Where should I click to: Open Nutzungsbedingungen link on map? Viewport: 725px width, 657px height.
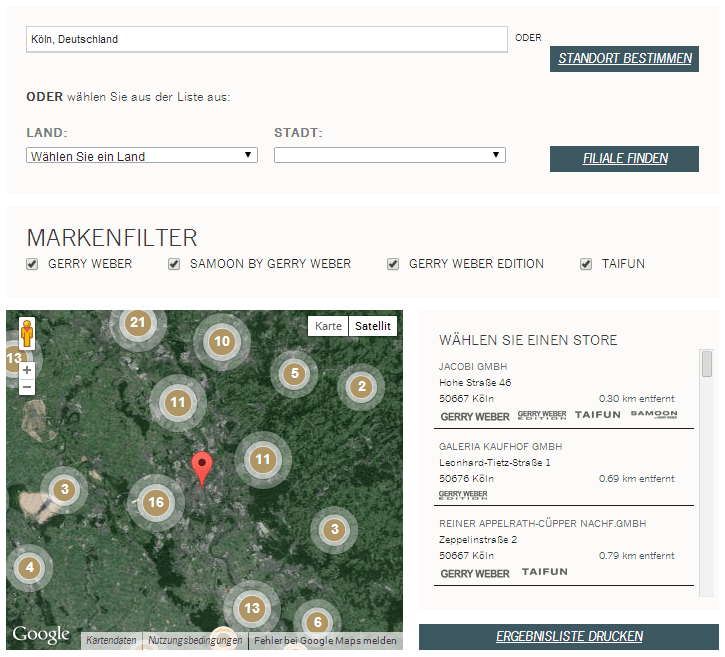click(x=195, y=640)
